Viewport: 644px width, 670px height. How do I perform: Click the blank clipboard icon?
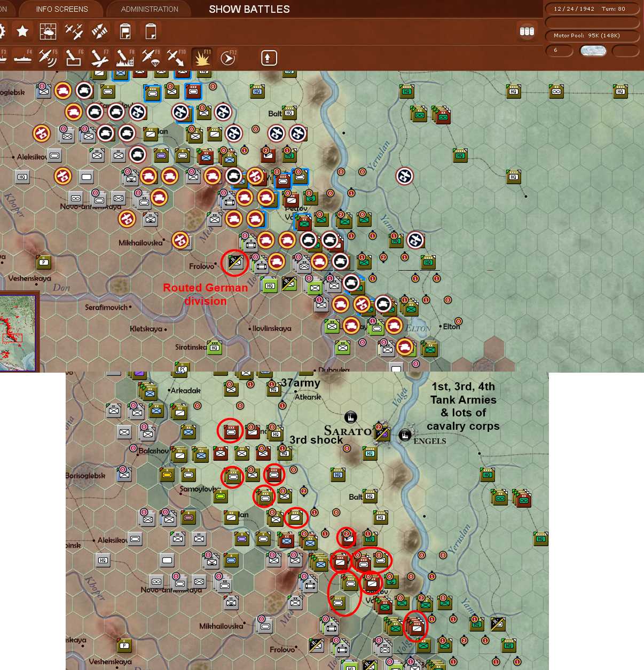[x=151, y=31]
